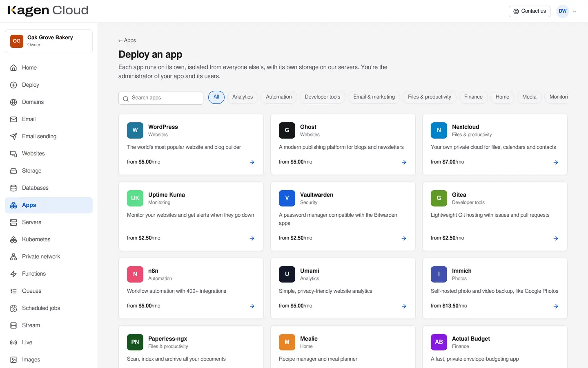
Task: Open the Umami app card
Action: (343, 288)
